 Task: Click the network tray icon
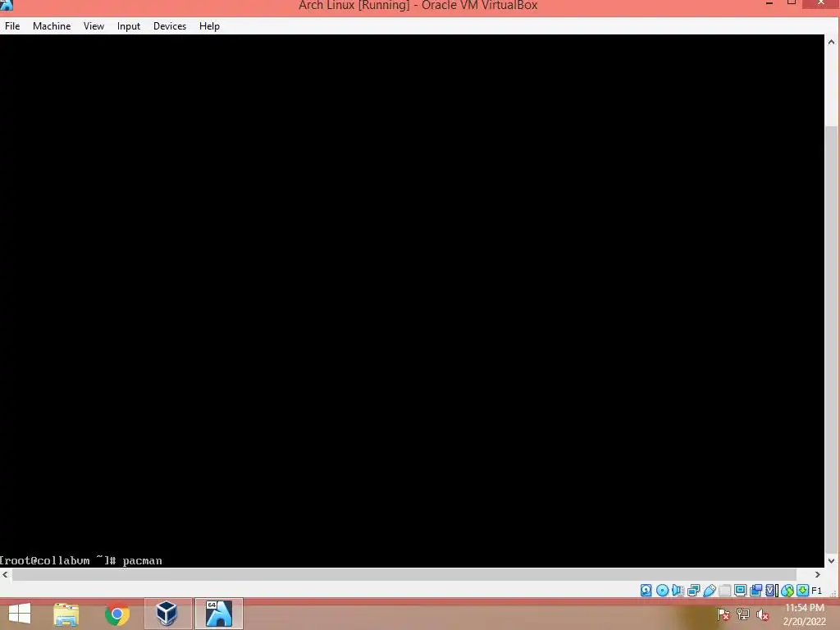pos(743,614)
